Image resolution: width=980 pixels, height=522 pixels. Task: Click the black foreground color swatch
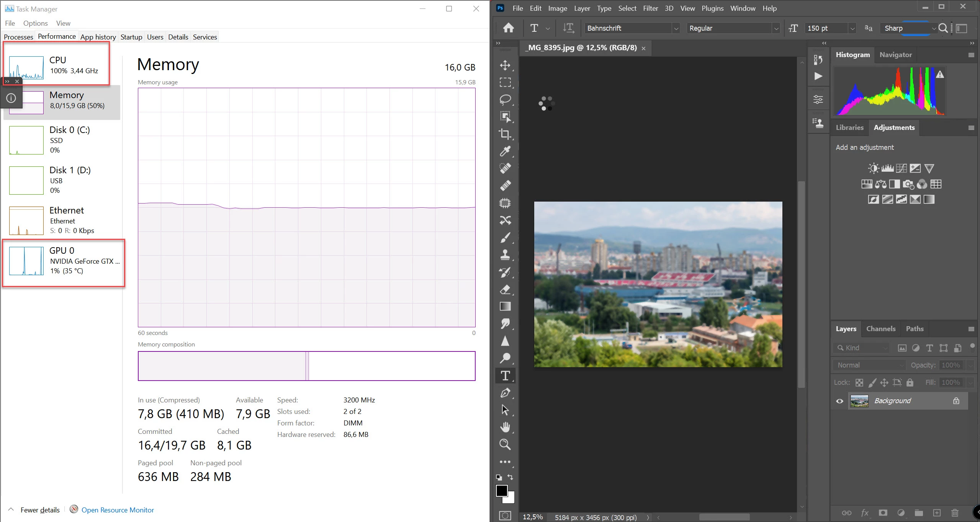(501, 491)
